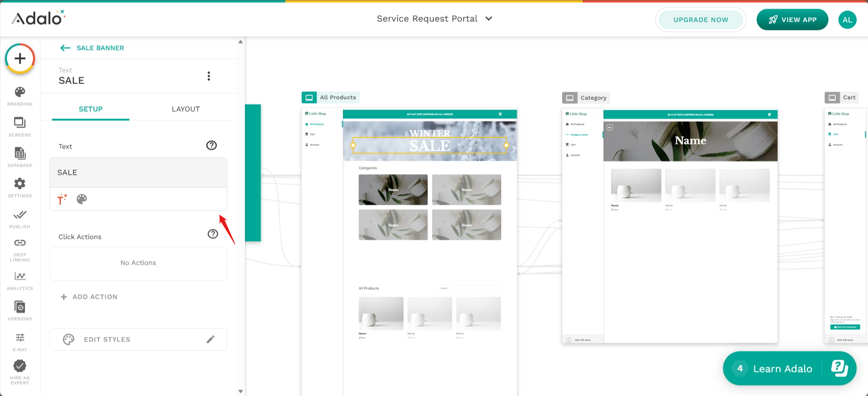Open the Database panel

point(20,157)
